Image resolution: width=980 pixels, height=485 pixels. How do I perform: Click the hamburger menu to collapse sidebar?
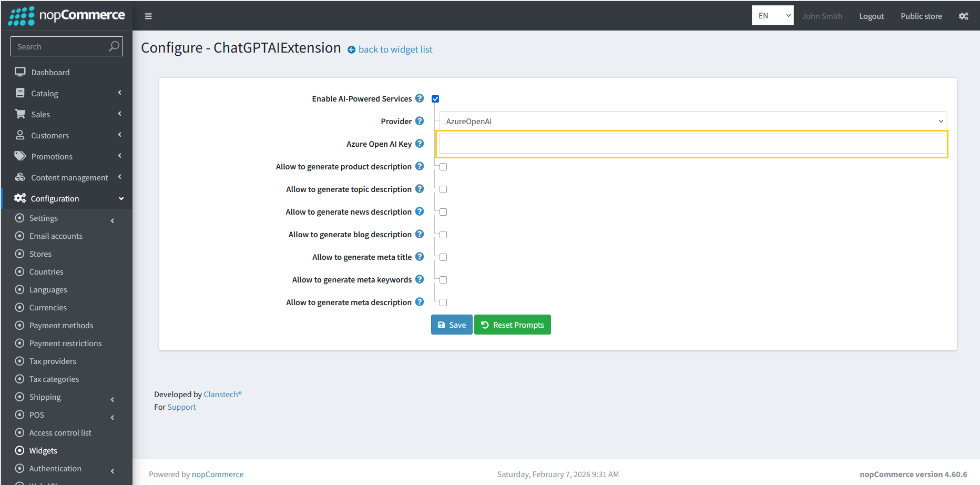click(x=148, y=16)
